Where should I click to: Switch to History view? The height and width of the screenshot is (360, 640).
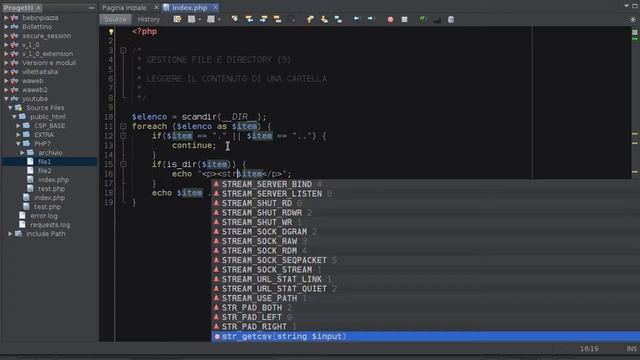pos(149,19)
